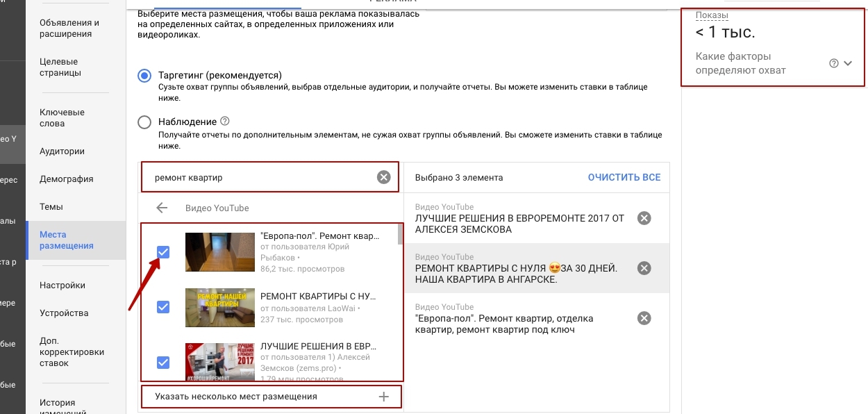Select Таргетинг (рекомендуется) radio button
The height and width of the screenshot is (414, 868).
click(x=144, y=76)
